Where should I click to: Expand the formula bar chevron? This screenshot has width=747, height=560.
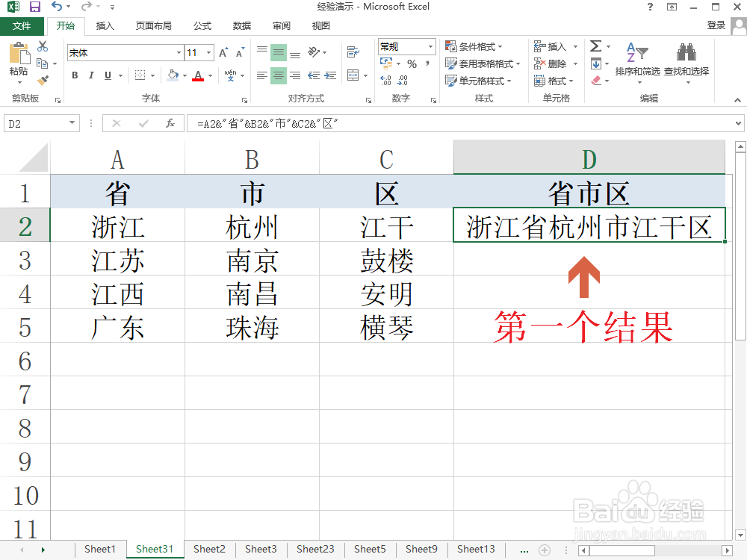point(738,124)
